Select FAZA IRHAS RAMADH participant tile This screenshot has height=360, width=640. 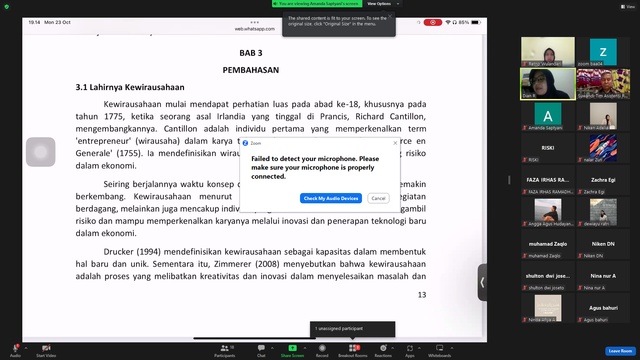coord(548,180)
